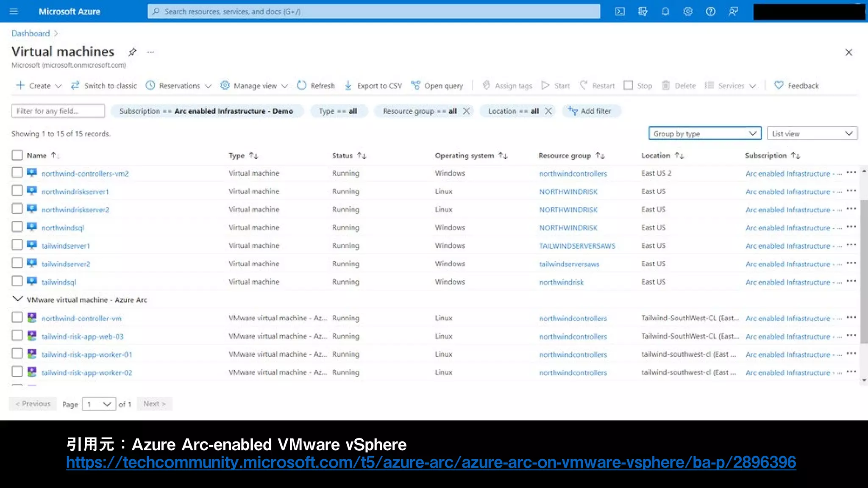Open the northwindriskserver1 virtual machine link
The image size is (868, 488).
click(x=75, y=191)
